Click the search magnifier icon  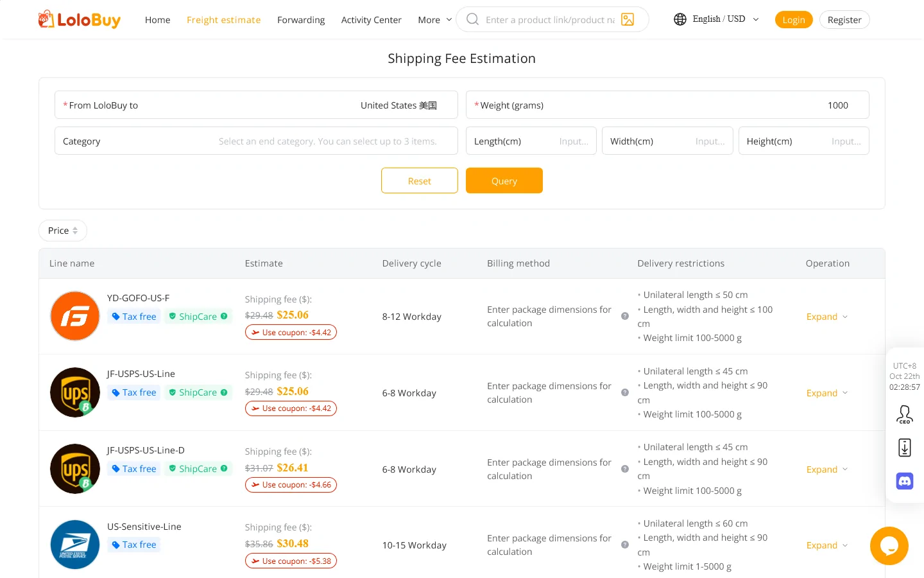(x=473, y=19)
